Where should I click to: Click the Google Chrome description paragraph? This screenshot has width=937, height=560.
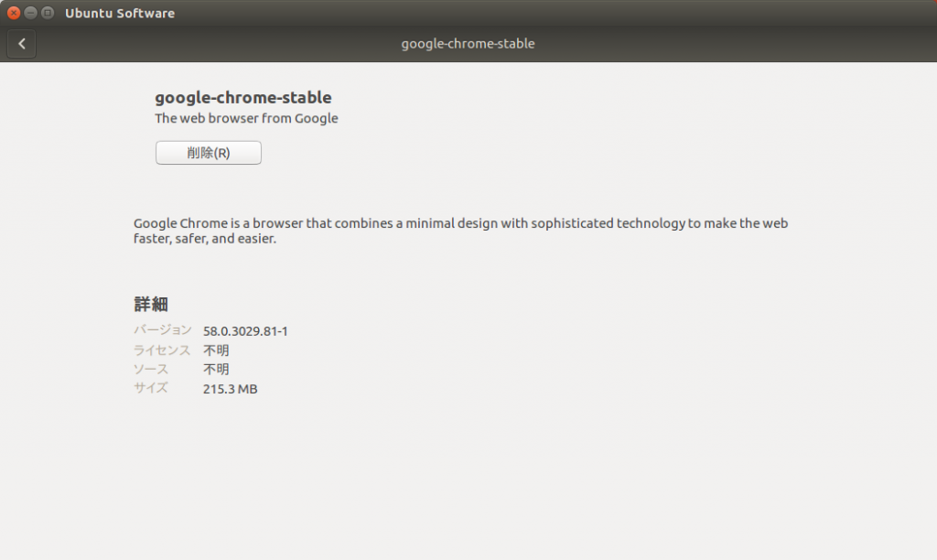coord(461,231)
